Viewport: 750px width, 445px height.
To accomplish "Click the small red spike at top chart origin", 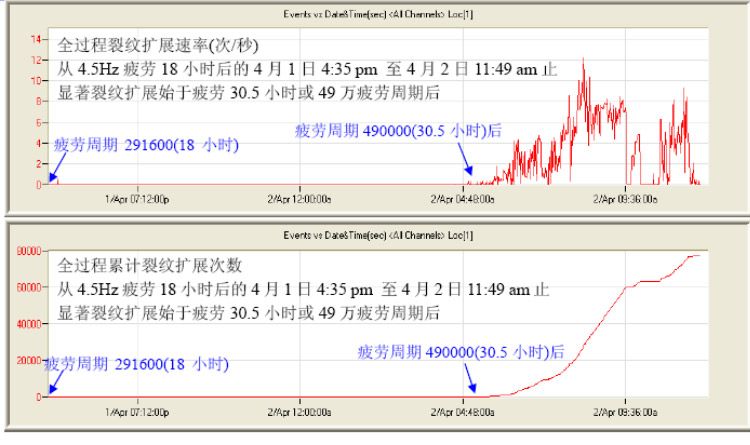I will tap(54, 180).
